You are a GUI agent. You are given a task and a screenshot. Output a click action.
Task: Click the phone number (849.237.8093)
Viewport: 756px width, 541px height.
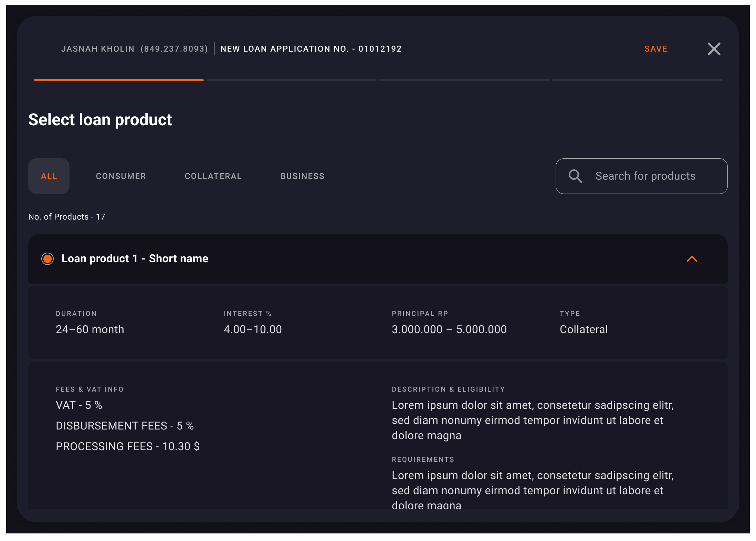(174, 49)
